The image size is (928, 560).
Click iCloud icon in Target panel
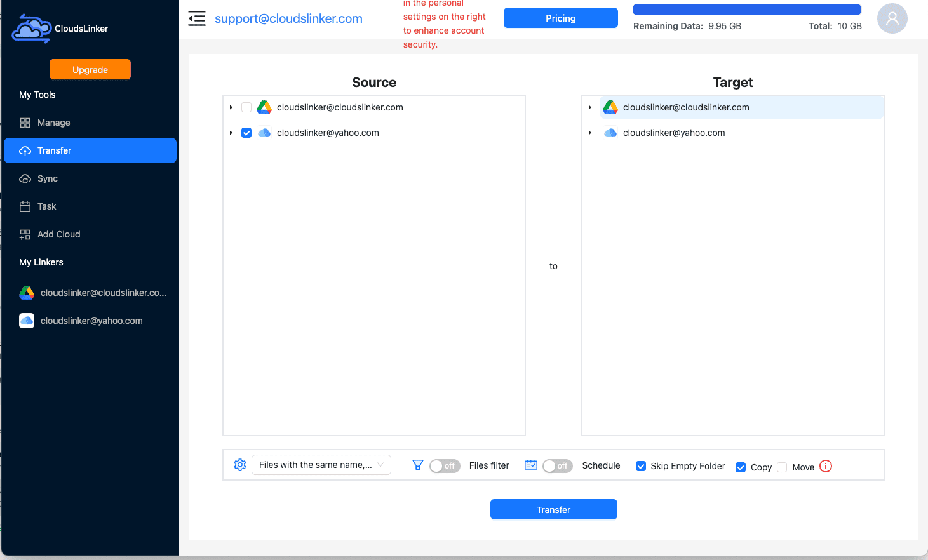click(x=610, y=133)
